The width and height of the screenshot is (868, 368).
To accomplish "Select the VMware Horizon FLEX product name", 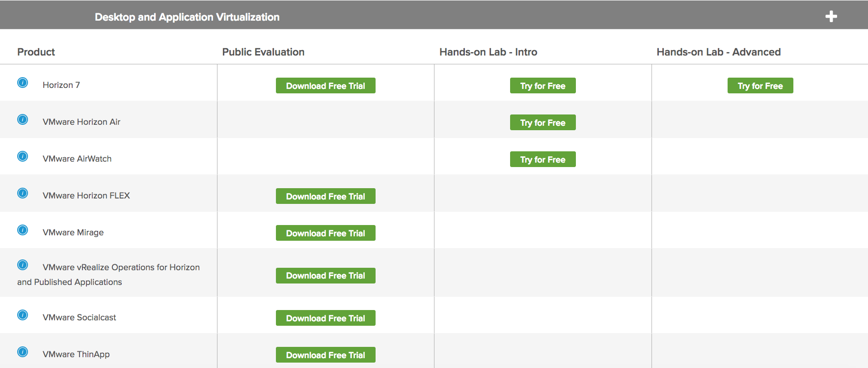I will click(x=86, y=196).
